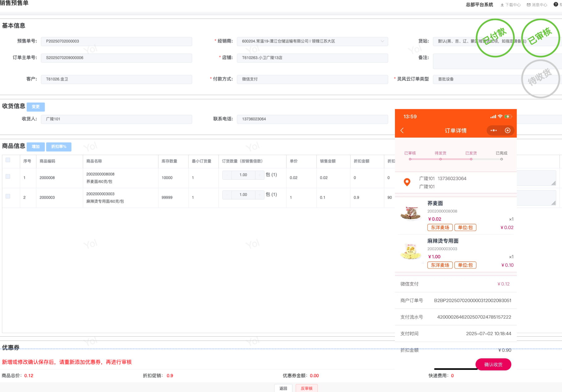Click the 待发货 progress step marker
The width and height of the screenshot is (562, 392).
[x=440, y=159]
